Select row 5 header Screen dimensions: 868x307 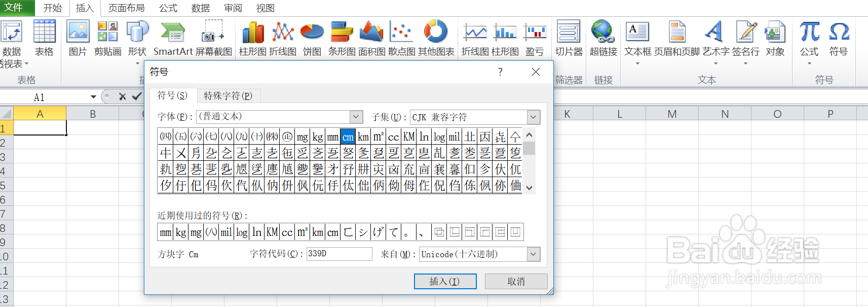point(6,185)
